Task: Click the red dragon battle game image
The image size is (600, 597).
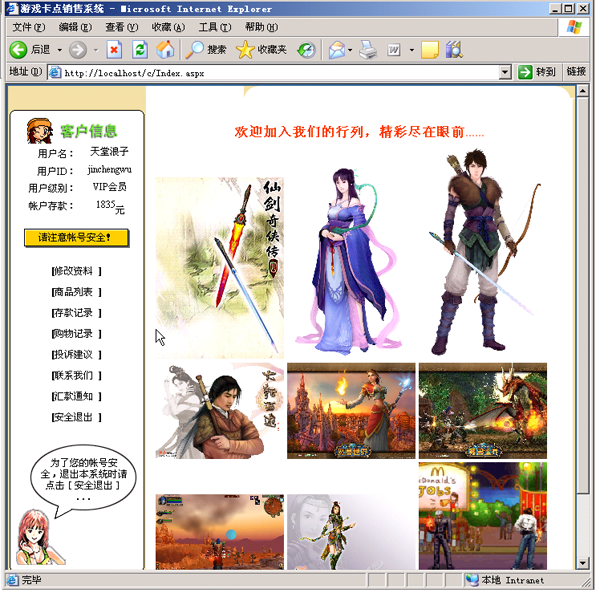Action: [483, 411]
